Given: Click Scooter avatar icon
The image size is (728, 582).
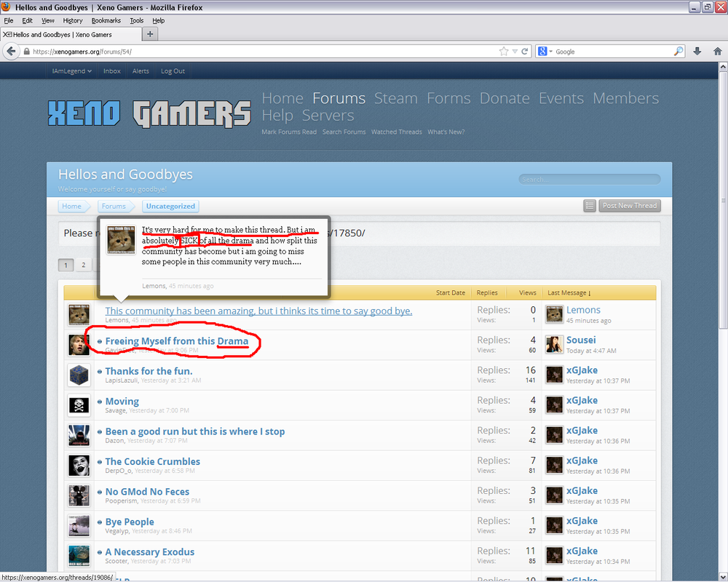Looking at the screenshot, I should tap(79, 557).
